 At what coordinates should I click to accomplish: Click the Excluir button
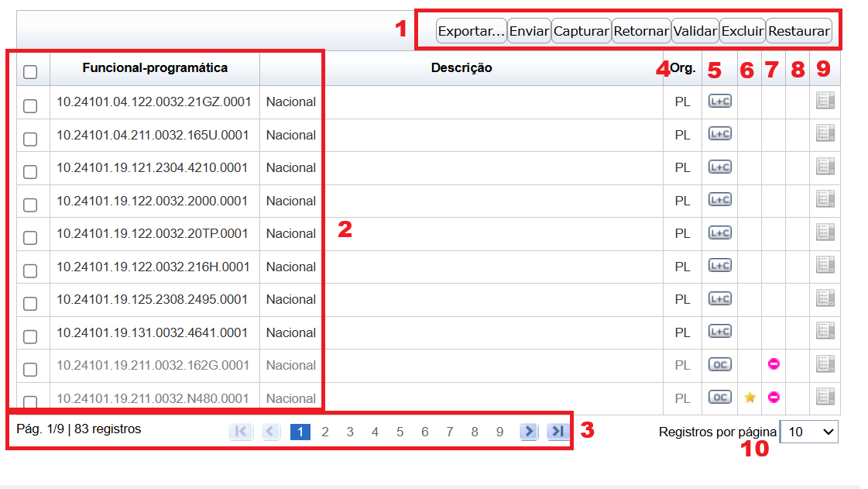point(742,32)
